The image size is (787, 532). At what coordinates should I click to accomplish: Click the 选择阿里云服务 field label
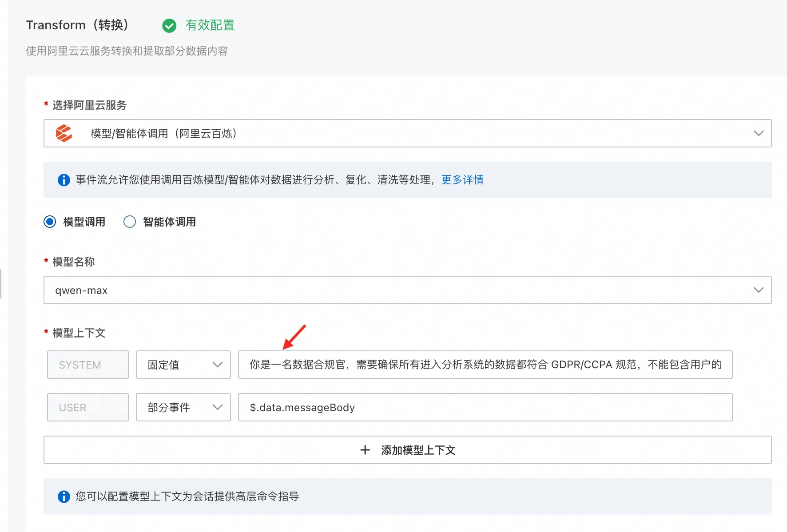pos(90,105)
